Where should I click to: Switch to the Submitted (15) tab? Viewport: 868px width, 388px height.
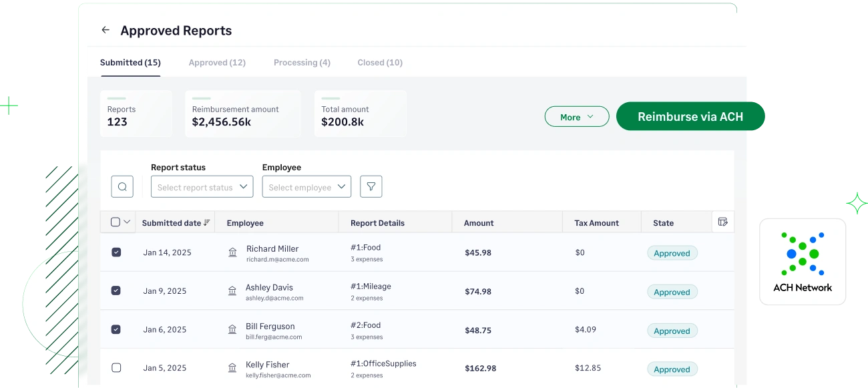[x=130, y=62]
